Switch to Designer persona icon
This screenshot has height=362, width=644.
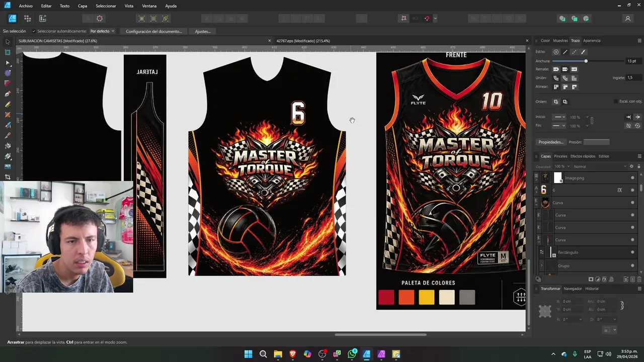(12, 19)
